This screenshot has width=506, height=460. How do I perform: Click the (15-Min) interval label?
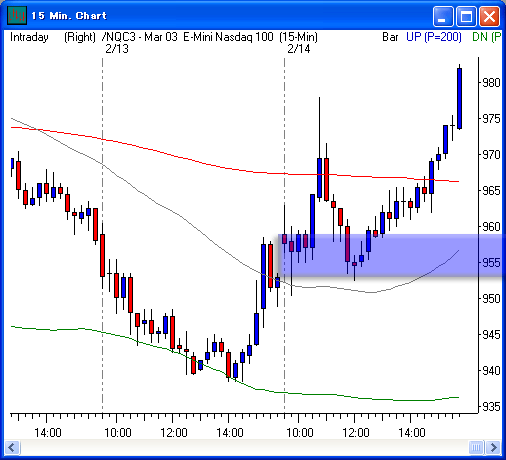(298, 37)
